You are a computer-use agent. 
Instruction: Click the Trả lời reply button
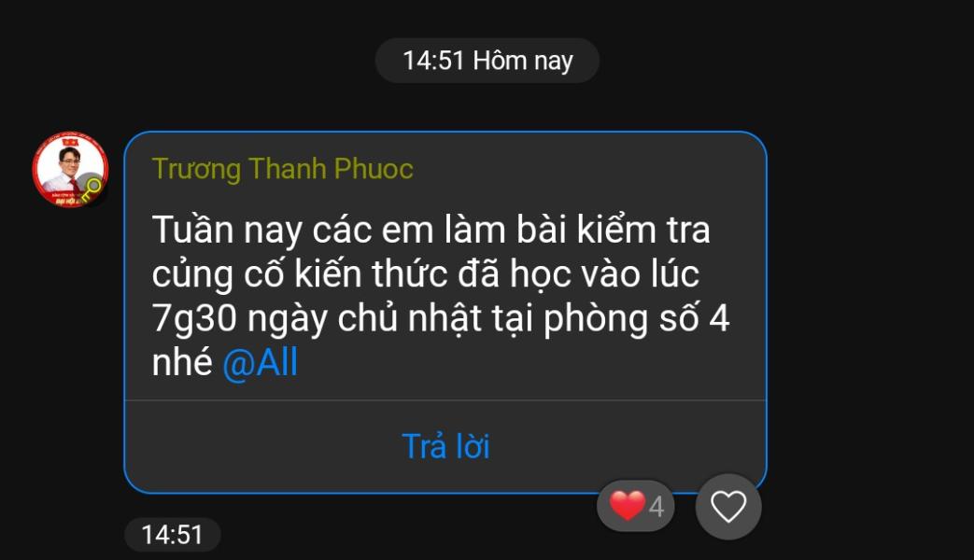click(x=445, y=446)
